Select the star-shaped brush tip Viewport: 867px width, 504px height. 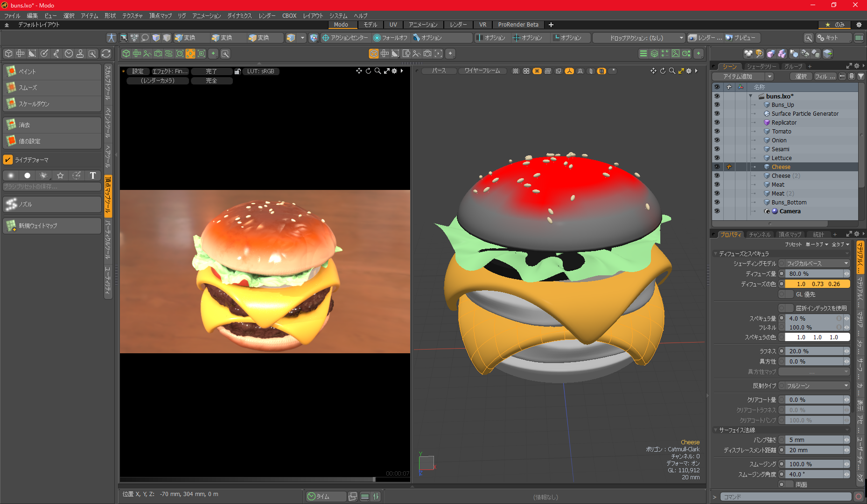click(x=60, y=175)
